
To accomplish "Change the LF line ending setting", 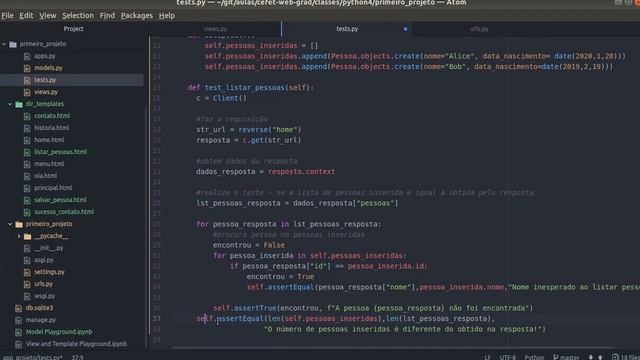I will pyautogui.click(x=487, y=357).
